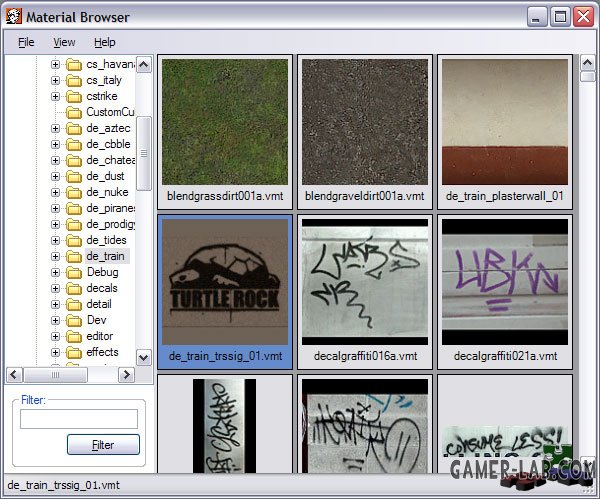Viewport: 600px width, 499px height.
Task: Click the decalgraffiti016a.vmt file name label
Action: pos(365,356)
